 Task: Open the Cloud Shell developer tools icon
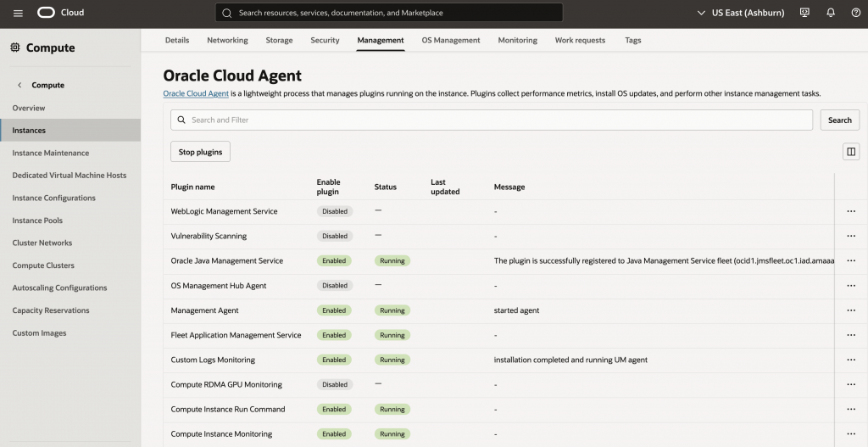pyautogui.click(x=805, y=12)
